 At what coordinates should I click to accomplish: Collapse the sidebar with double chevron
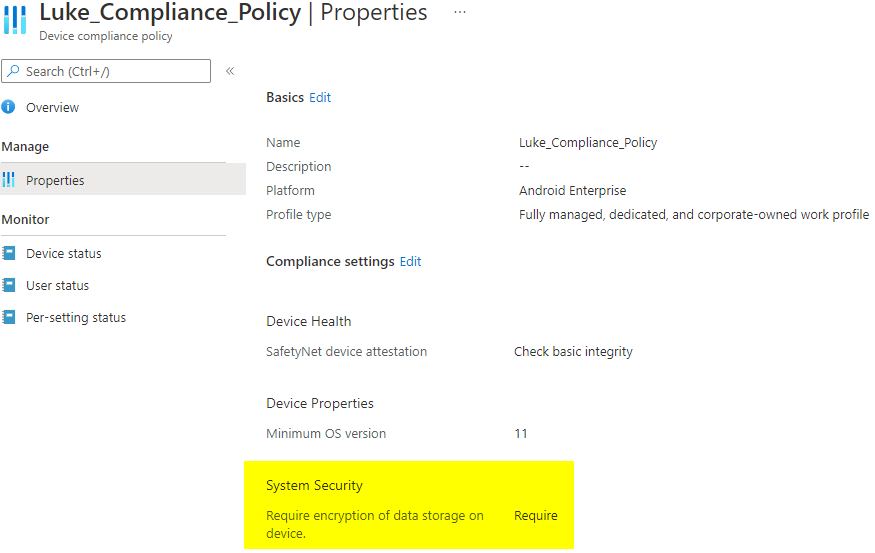pyautogui.click(x=230, y=71)
